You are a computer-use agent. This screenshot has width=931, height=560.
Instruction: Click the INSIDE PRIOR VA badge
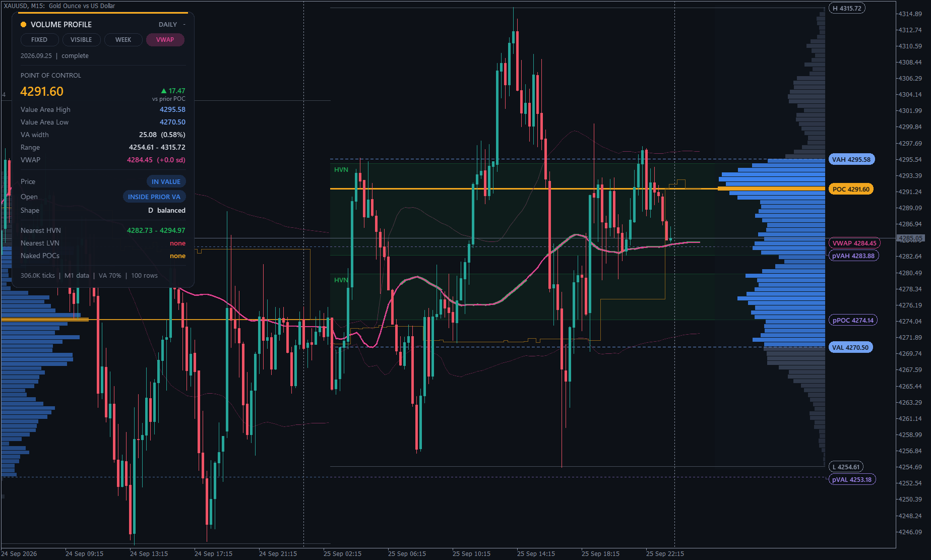point(154,197)
